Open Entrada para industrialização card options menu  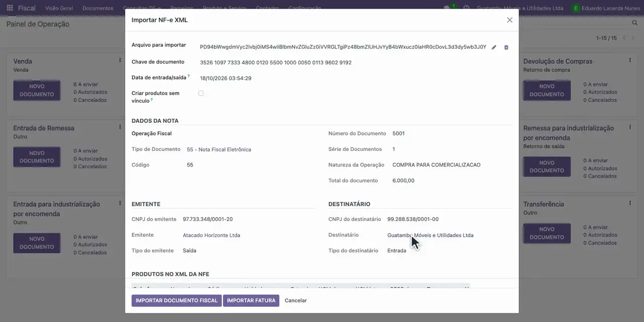tap(120, 203)
